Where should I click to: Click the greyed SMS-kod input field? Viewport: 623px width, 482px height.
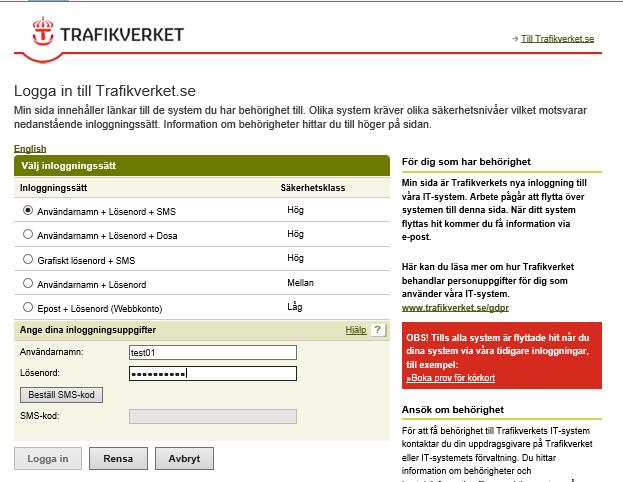pyautogui.click(x=213, y=416)
